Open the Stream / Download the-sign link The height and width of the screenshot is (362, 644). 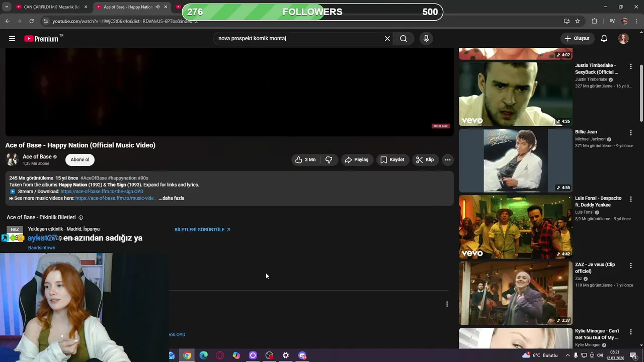102,192
